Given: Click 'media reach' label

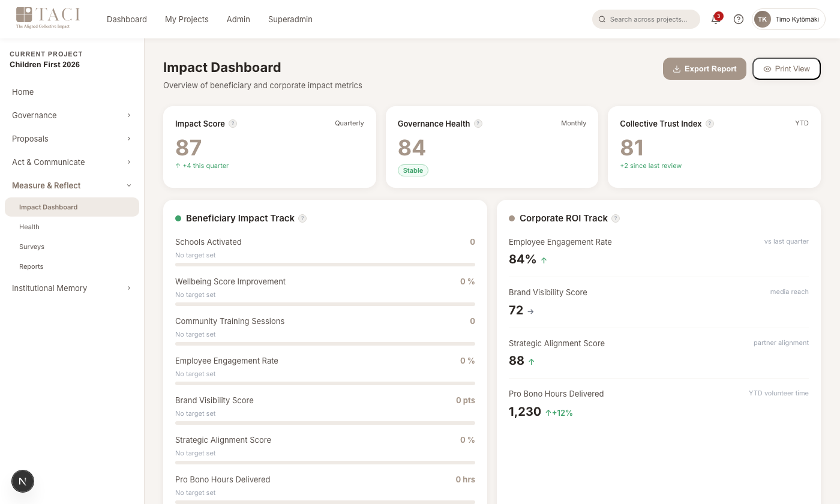Looking at the screenshot, I should 789,292.
